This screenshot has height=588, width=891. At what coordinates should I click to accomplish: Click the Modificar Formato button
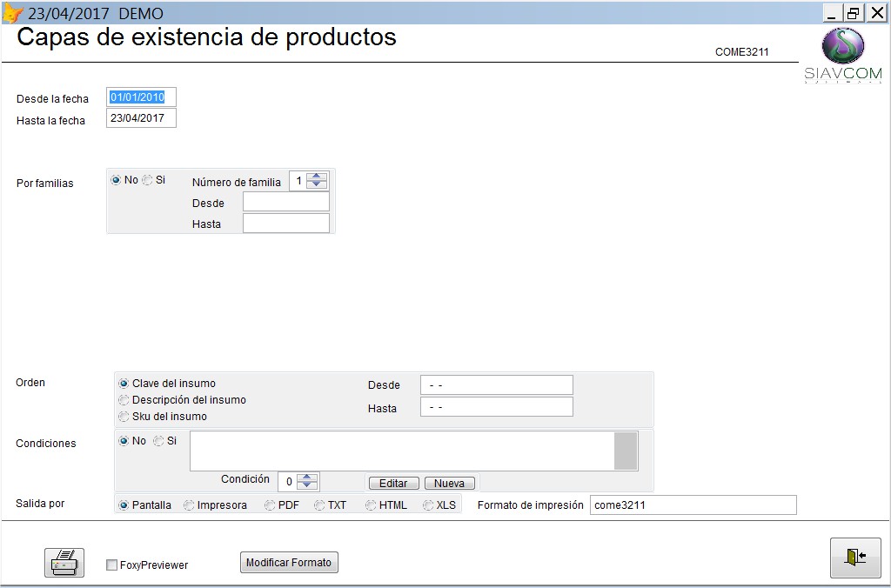tap(289, 563)
